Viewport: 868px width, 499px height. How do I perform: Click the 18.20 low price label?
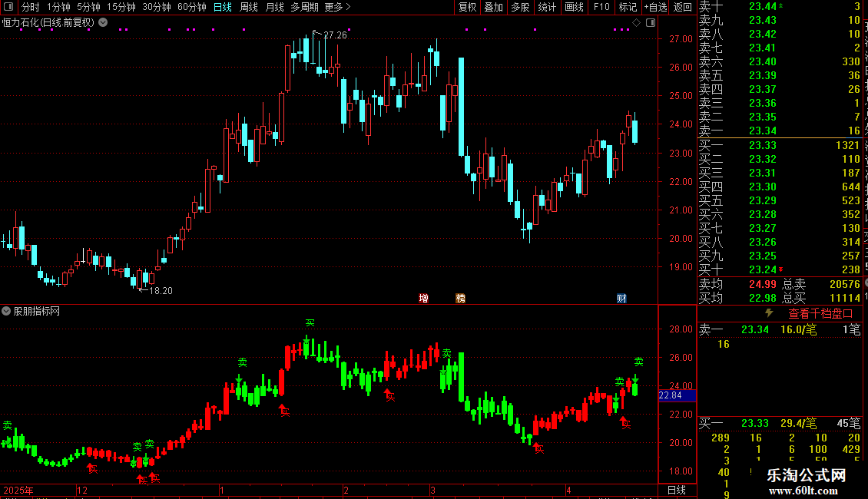[161, 290]
